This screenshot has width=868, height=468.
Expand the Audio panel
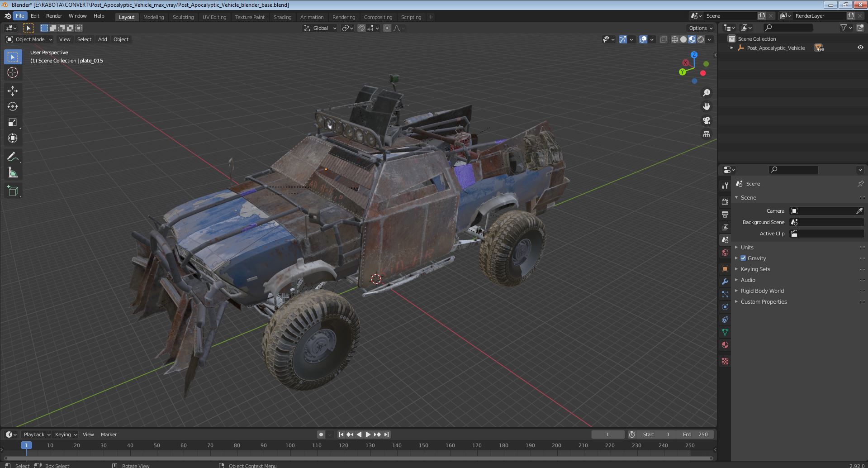click(748, 280)
